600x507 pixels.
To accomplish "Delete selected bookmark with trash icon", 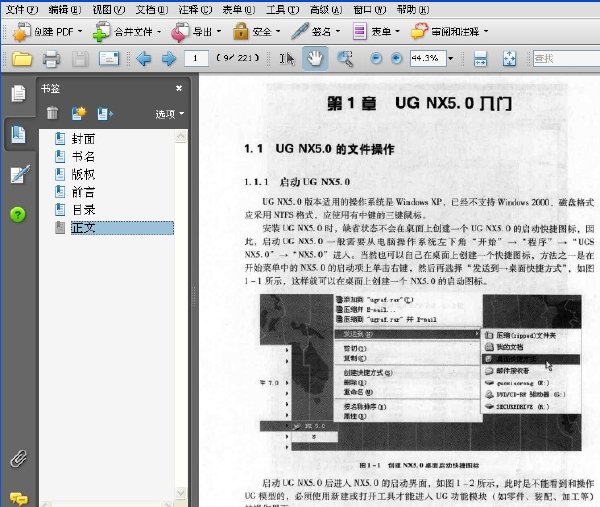I will (x=52, y=113).
